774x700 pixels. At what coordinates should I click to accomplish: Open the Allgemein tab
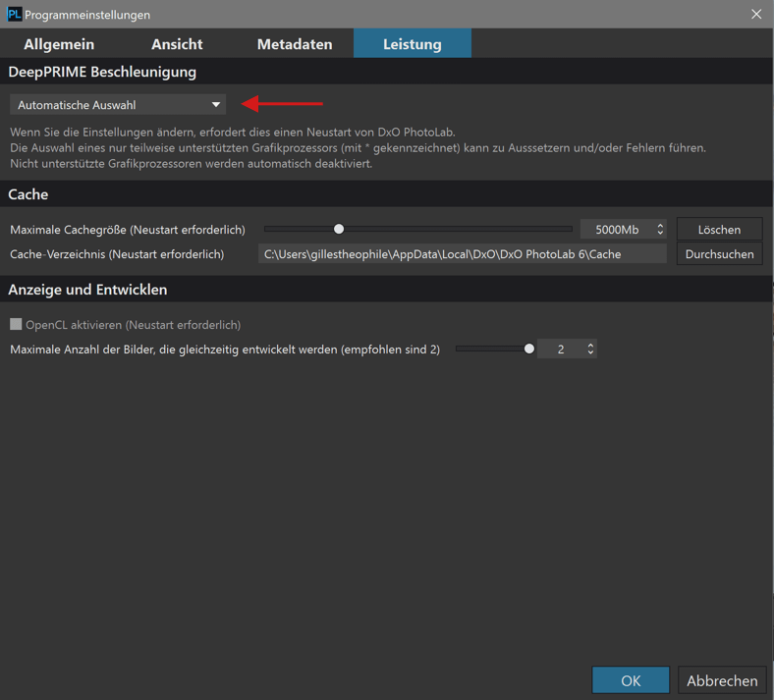click(x=59, y=44)
